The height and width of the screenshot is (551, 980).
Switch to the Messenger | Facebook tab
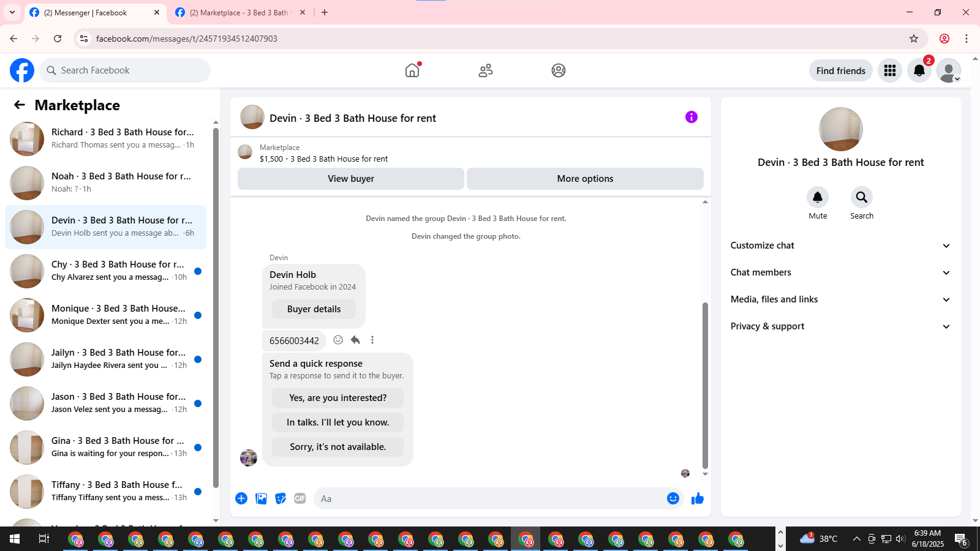tap(95, 12)
